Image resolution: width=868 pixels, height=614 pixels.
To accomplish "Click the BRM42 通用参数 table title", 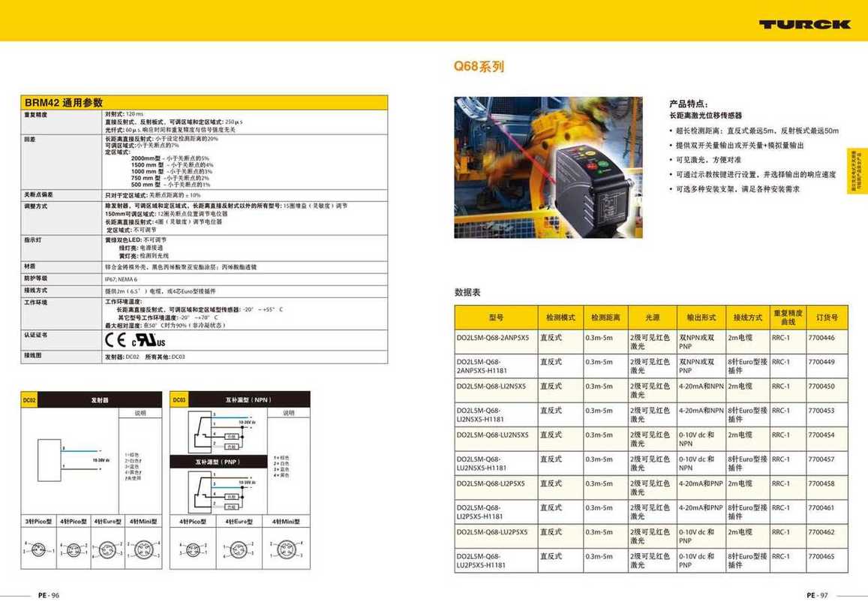I will point(64,102).
